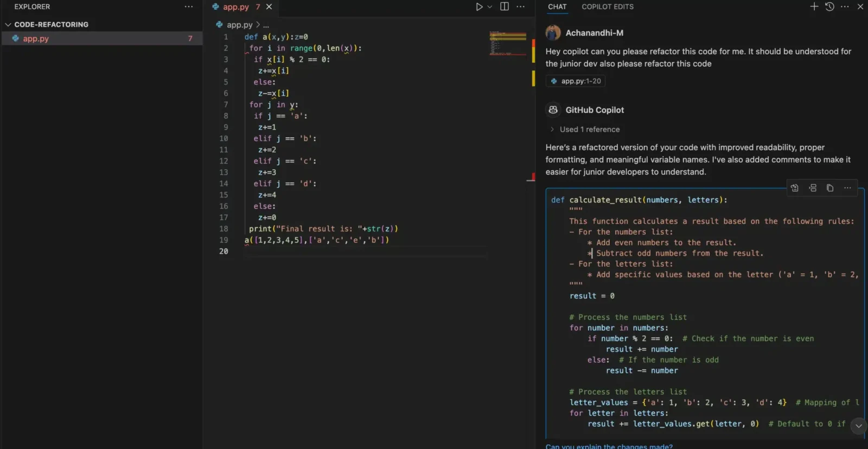Click GitHub Copilot avatar icon
Image resolution: width=868 pixels, height=449 pixels.
(x=553, y=110)
